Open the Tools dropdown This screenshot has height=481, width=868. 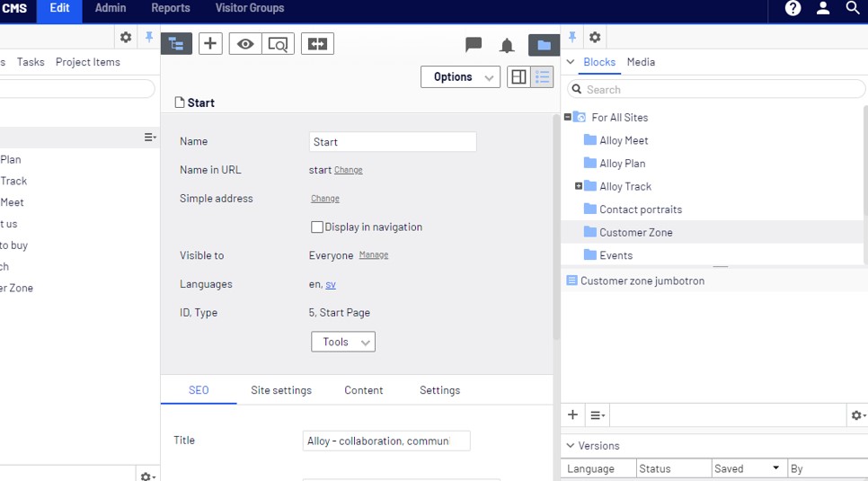pos(342,343)
